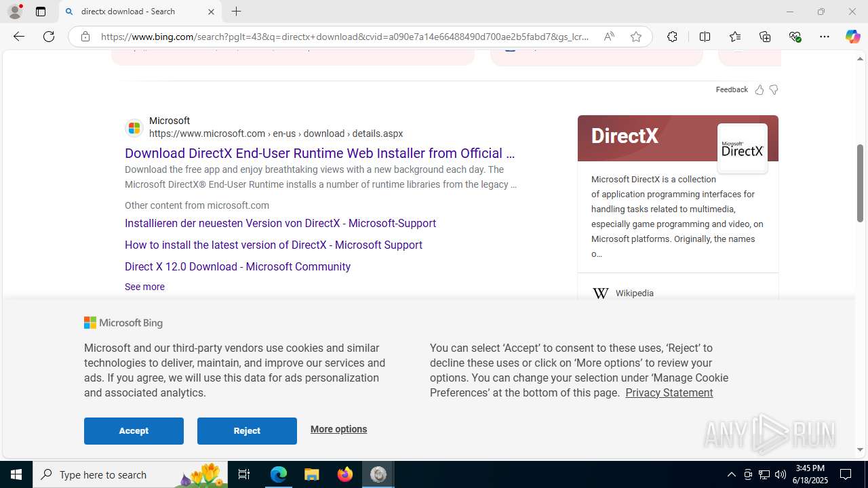Open a new tab with plus icon
Viewport: 868px width, 488px height.
236,12
